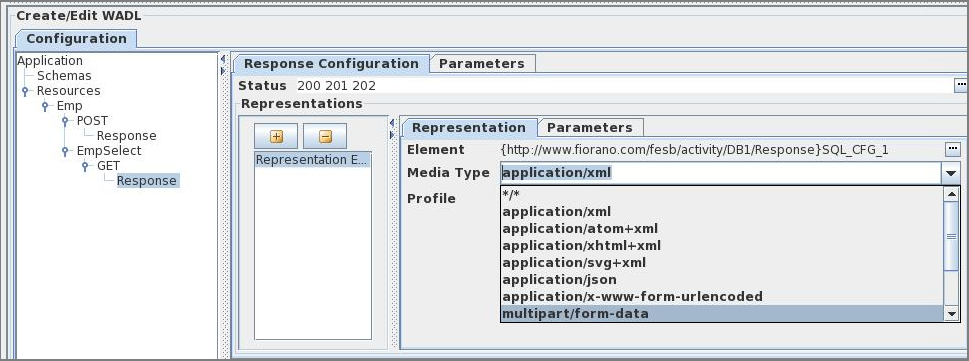Open the Element ellipsis browse button
This screenshot has height=361, width=969.
coord(952,149)
